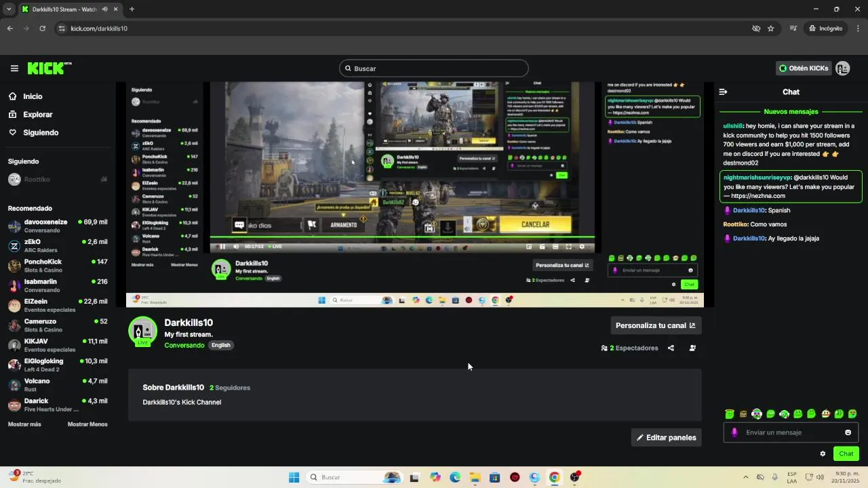Click the reload page button
868x488 pixels.
coord(42,28)
